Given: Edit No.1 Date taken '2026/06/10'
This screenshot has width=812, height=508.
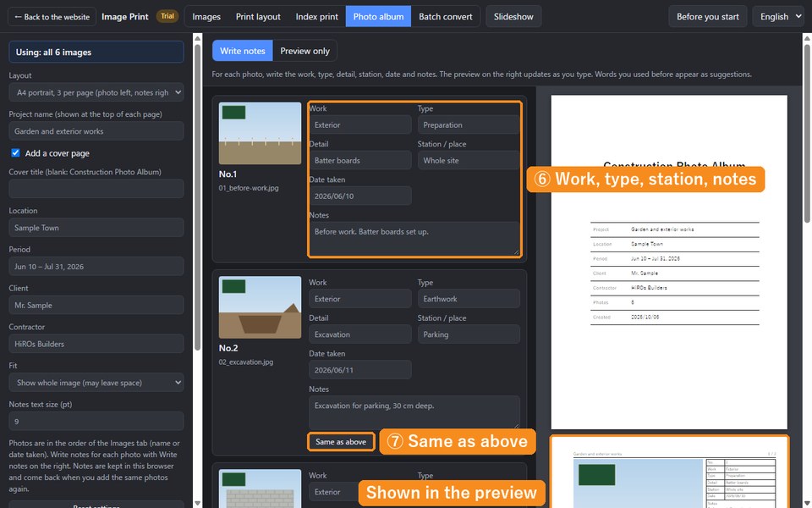Looking at the screenshot, I should (x=360, y=196).
